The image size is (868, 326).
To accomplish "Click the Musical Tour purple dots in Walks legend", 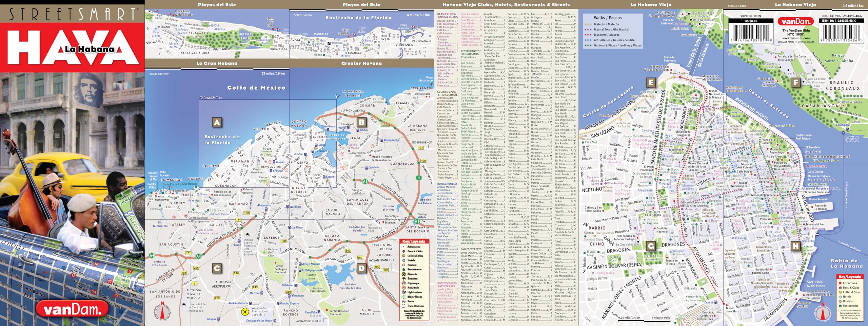I will 588,29.
